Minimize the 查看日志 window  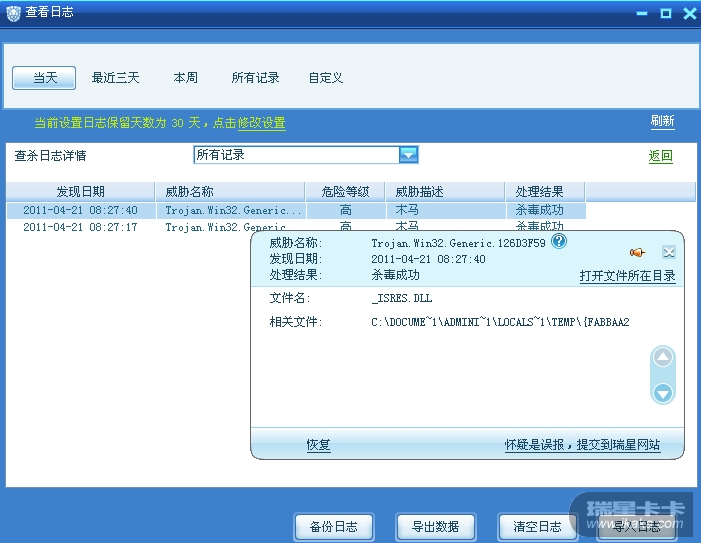642,13
